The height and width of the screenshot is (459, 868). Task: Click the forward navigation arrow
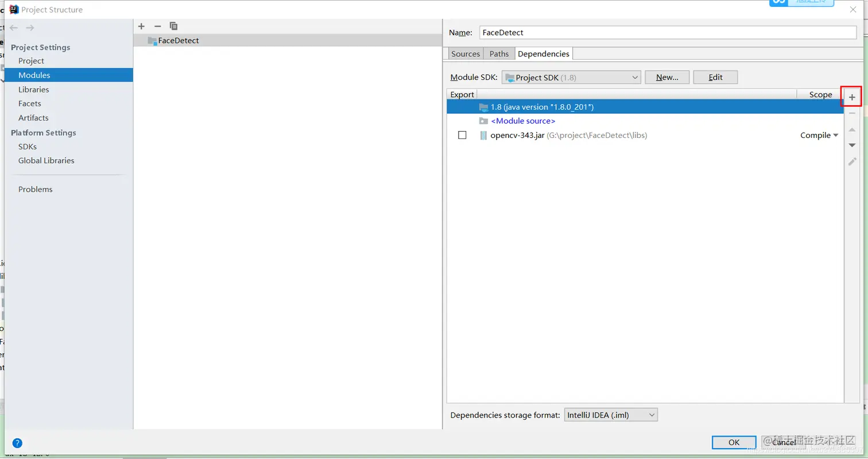30,28
